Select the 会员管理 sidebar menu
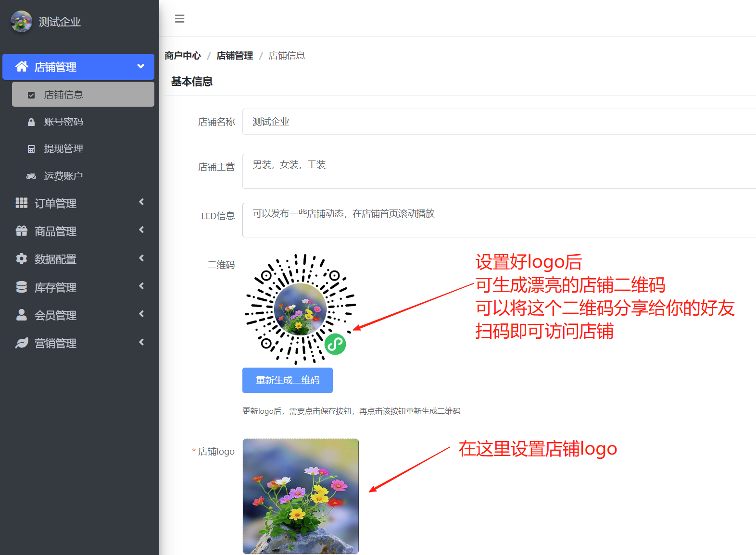756x555 pixels. pos(78,315)
